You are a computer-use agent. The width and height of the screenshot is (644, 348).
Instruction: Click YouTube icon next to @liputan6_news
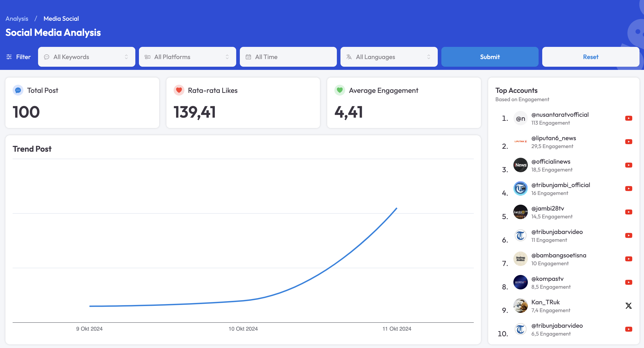[628, 142]
